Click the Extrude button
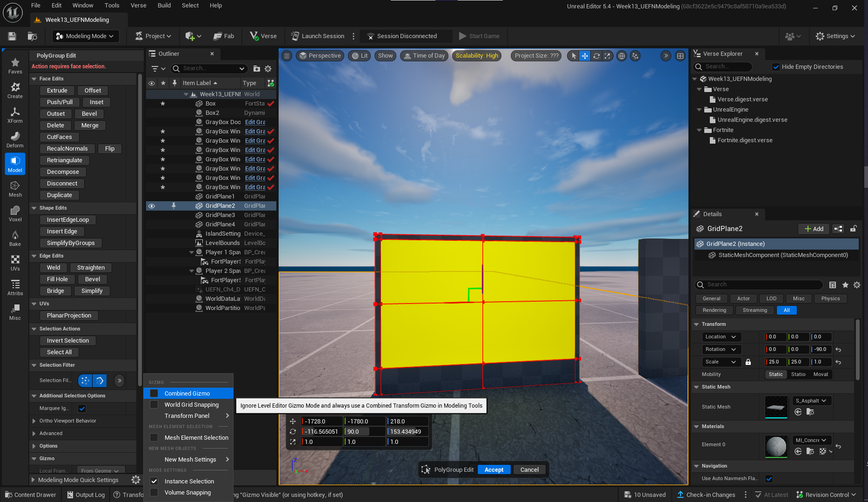Screen dimensions: 868x502 tap(57, 90)
